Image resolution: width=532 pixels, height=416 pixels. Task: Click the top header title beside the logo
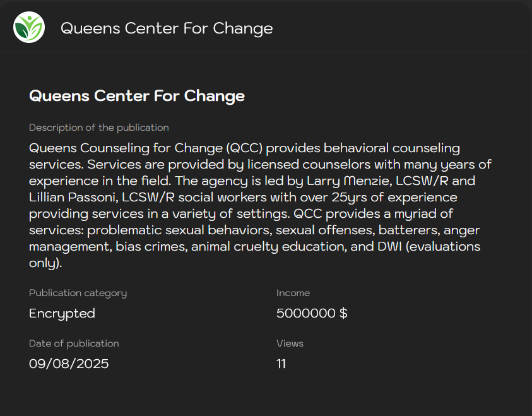[167, 28]
